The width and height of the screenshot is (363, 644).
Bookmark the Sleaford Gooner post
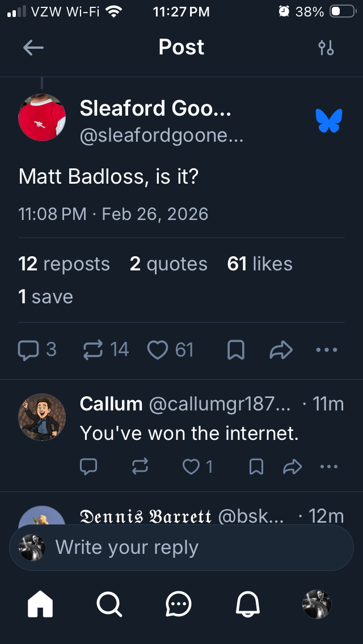point(235,350)
